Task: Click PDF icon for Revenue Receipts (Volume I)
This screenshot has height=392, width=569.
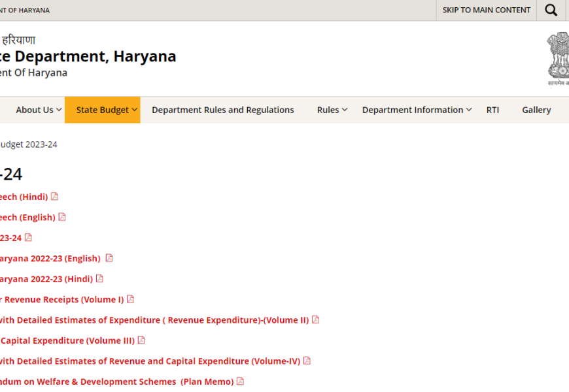Action: click(x=130, y=299)
